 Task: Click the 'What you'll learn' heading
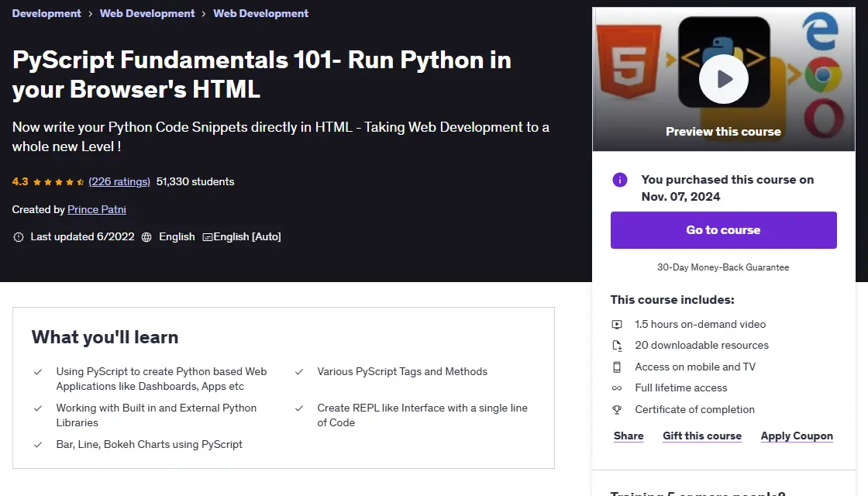(105, 337)
